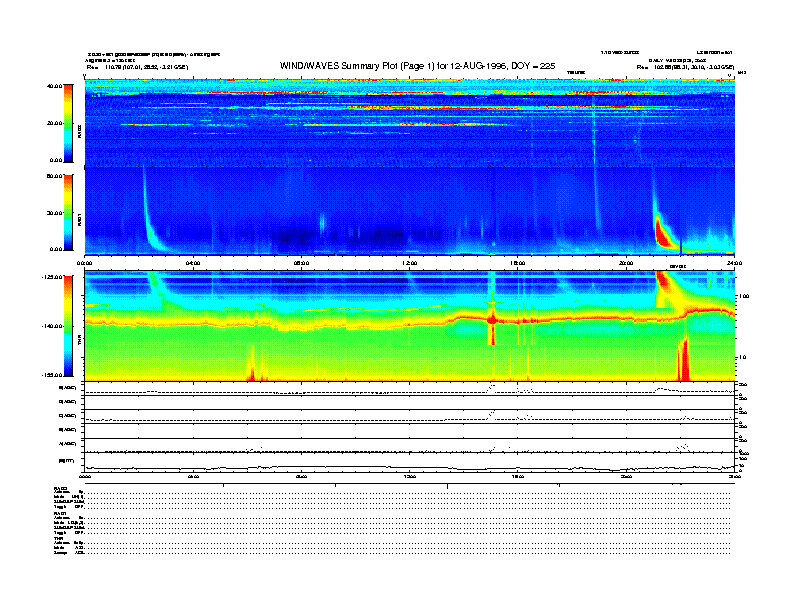The width and height of the screenshot is (792, 612).
Task: Click the 20.00 label on RAD2 scale
Action: pos(54,123)
